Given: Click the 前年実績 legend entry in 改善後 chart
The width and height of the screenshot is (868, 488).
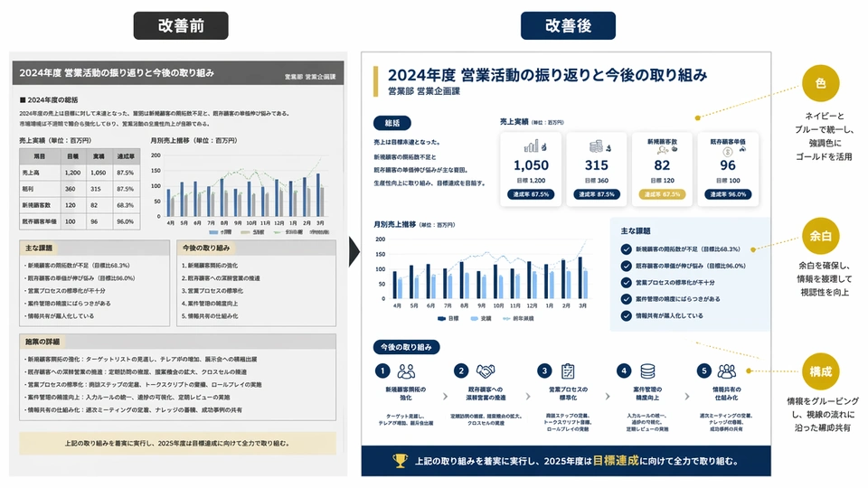Looking at the screenshot, I should click(518, 319).
